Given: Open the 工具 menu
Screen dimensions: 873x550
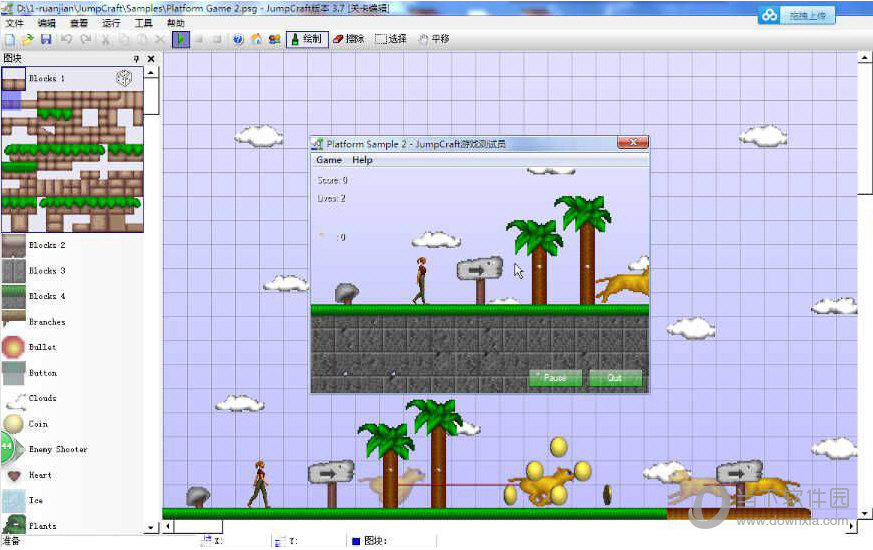Looking at the screenshot, I should 144,23.
